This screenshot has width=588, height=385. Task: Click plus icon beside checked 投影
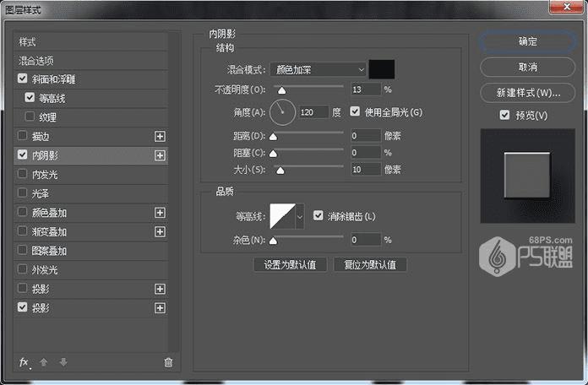(x=160, y=308)
